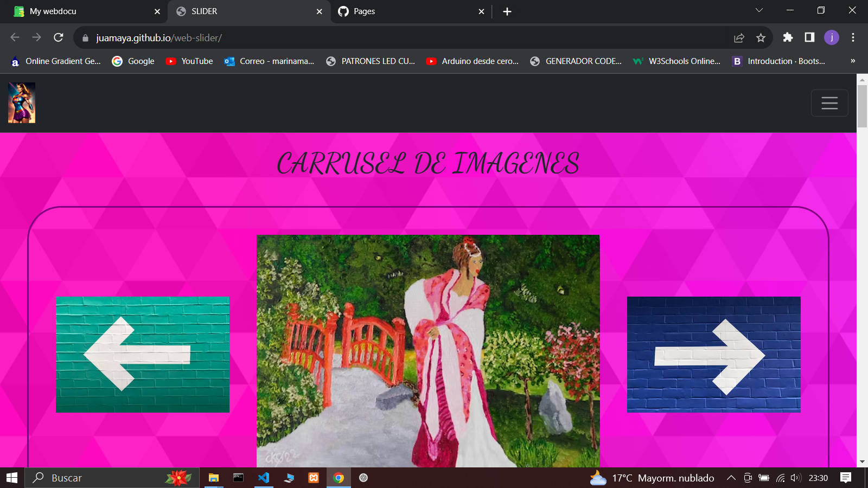Click the scrollbar up arrow
The width and height of the screenshot is (868, 488).
point(862,79)
